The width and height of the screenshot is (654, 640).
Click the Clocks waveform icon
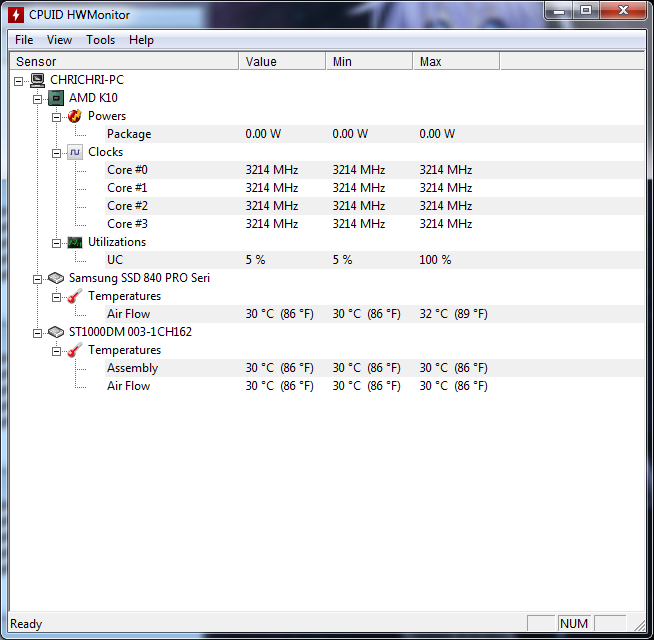click(x=75, y=152)
